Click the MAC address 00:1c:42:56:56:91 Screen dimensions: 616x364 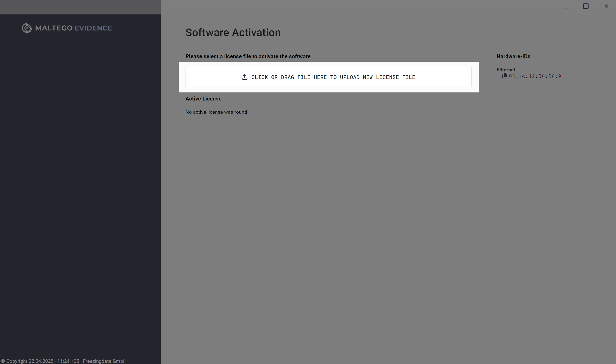tap(536, 76)
